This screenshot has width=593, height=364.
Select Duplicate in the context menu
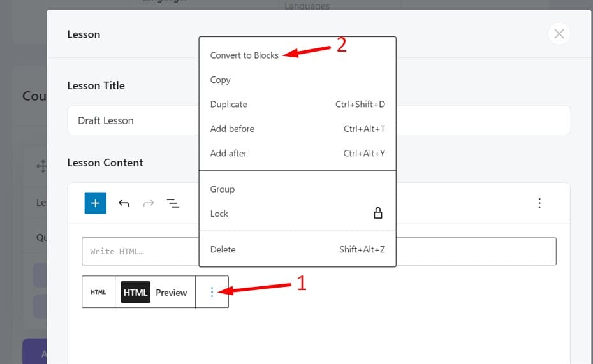pos(229,104)
